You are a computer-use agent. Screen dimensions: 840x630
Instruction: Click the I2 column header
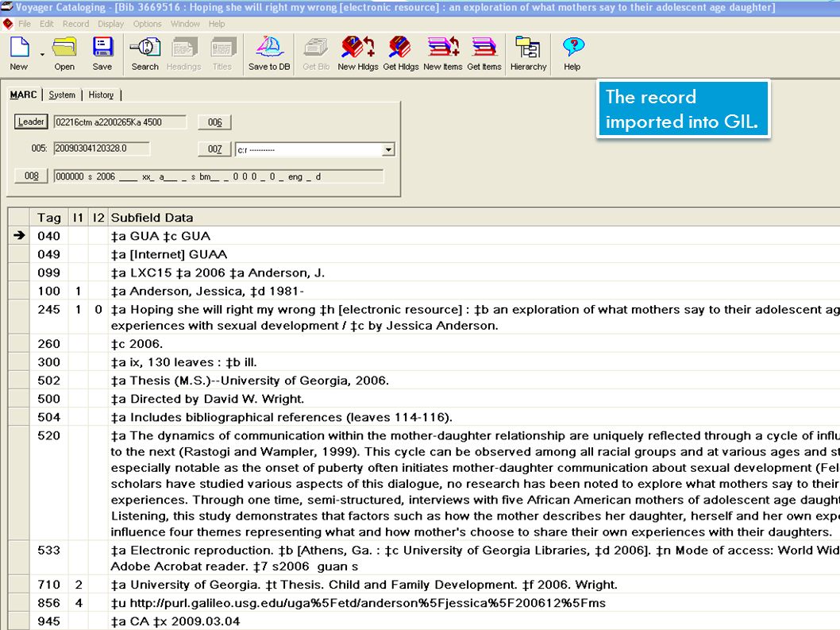[98, 218]
